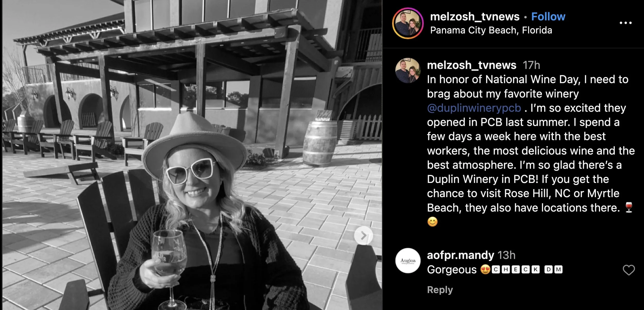Viewport: 644px width, 310px height.
Task: Click the heart-eyes emoji in comment
Action: pos(485,270)
